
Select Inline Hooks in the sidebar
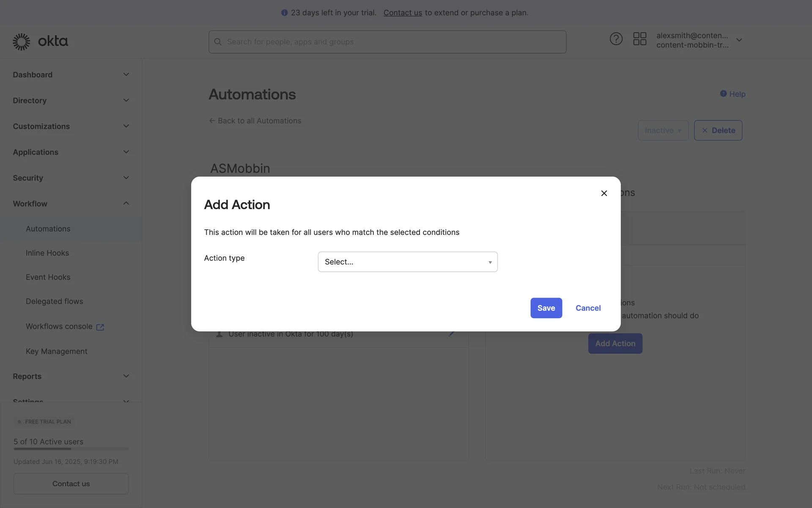(47, 253)
